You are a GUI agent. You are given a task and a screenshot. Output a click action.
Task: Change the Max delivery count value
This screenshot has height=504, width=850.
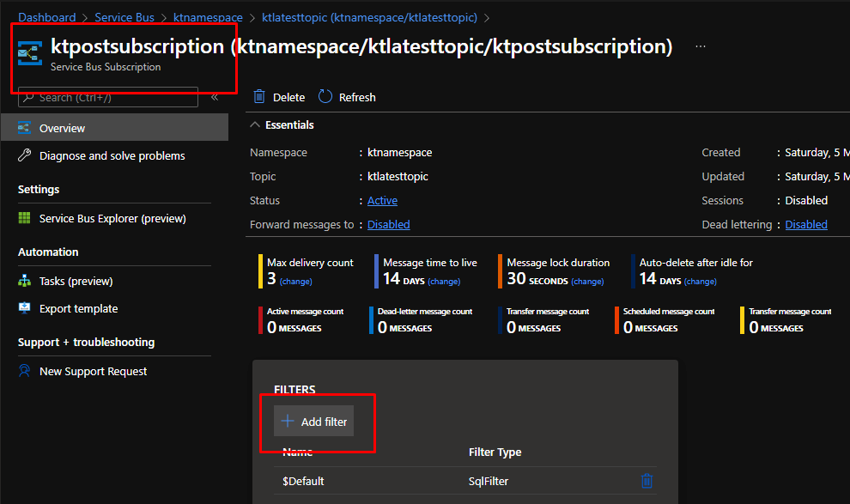(295, 282)
